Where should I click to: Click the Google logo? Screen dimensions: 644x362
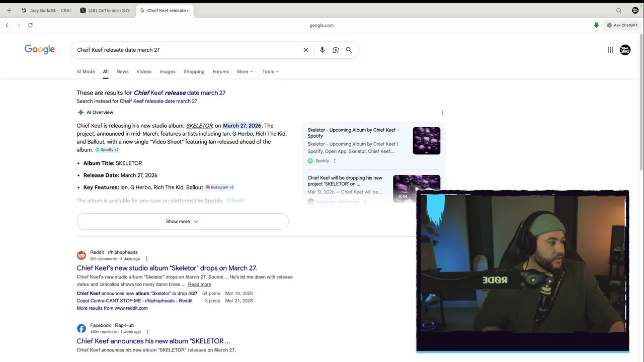(x=40, y=49)
